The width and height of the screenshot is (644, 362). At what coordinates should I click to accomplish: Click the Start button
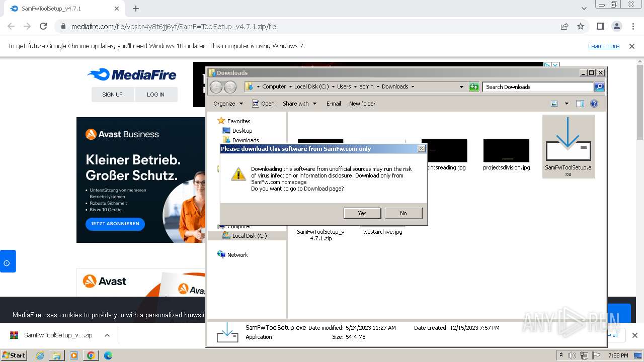pyautogui.click(x=14, y=355)
